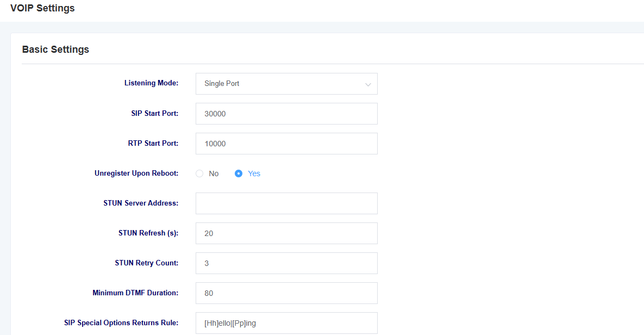The image size is (644, 335).
Task: Select No for Unregister Upon Reboot
Action: (x=199, y=173)
